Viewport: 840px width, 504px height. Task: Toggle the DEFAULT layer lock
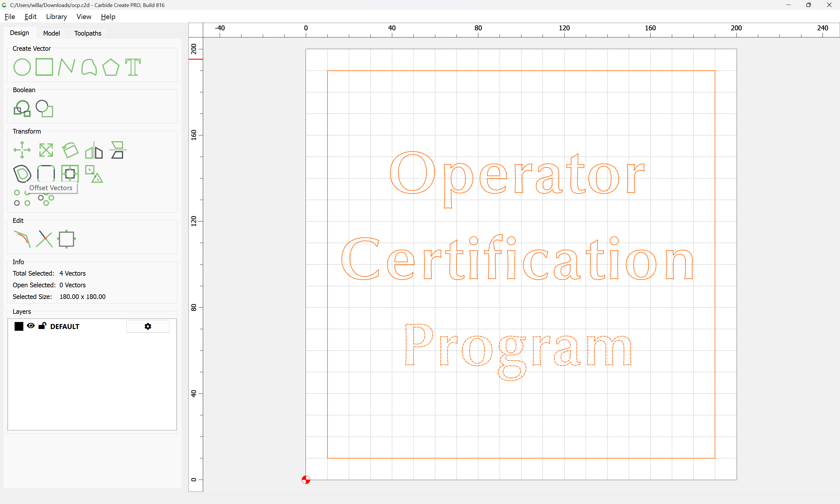click(x=42, y=326)
